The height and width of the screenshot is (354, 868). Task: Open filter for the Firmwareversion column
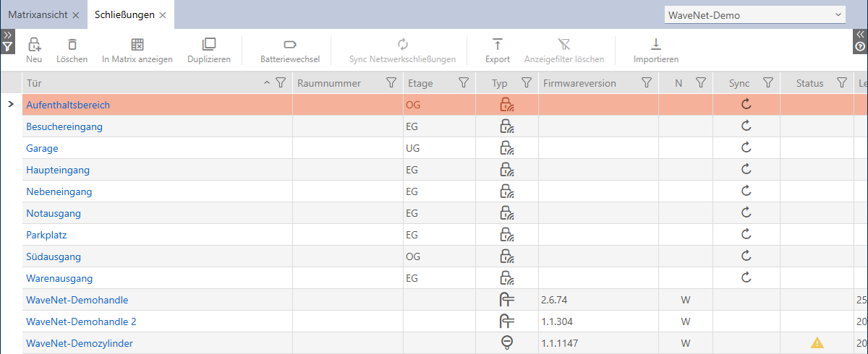coord(647,83)
